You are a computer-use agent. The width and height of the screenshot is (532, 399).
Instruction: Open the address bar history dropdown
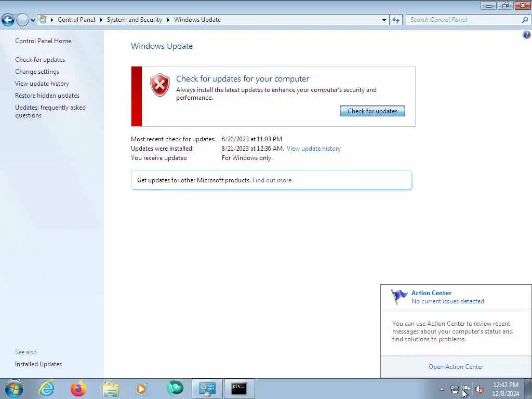click(x=384, y=20)
